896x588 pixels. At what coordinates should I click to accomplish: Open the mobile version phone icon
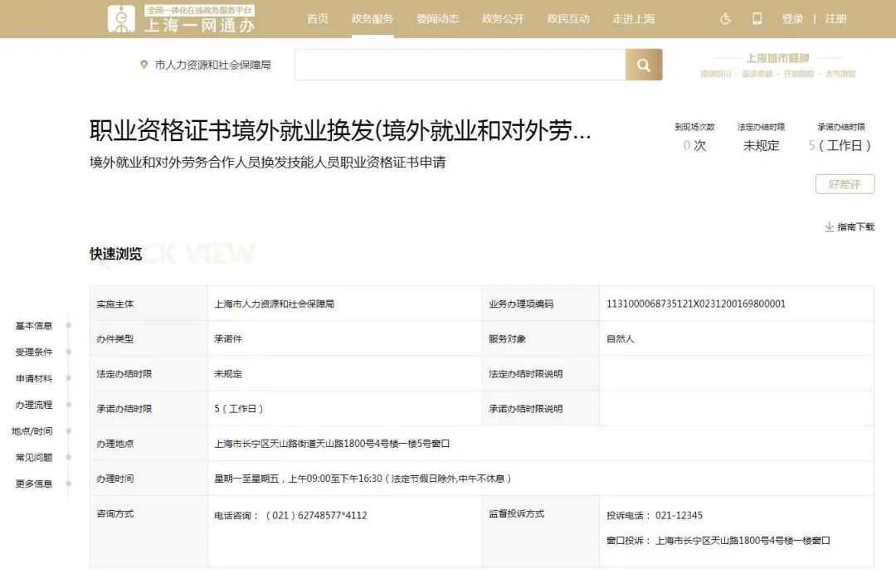(757, 19)
